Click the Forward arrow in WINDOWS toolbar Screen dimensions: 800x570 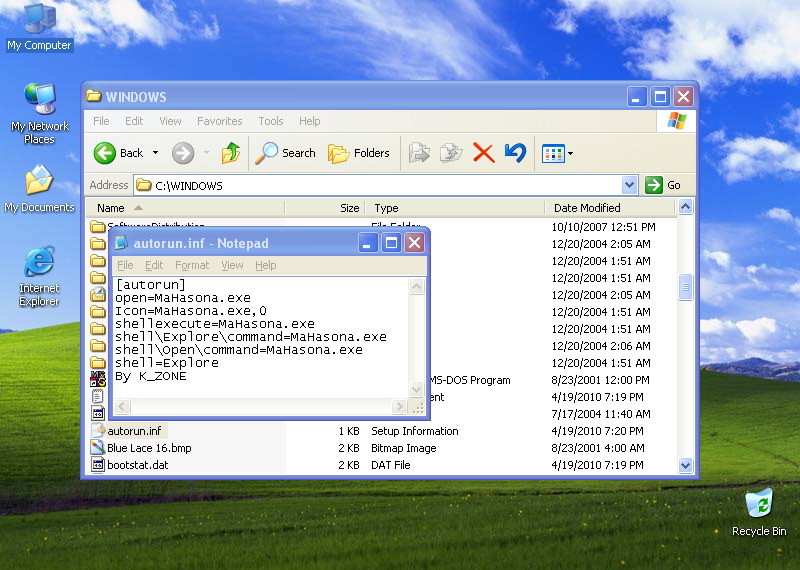[183, 153]
